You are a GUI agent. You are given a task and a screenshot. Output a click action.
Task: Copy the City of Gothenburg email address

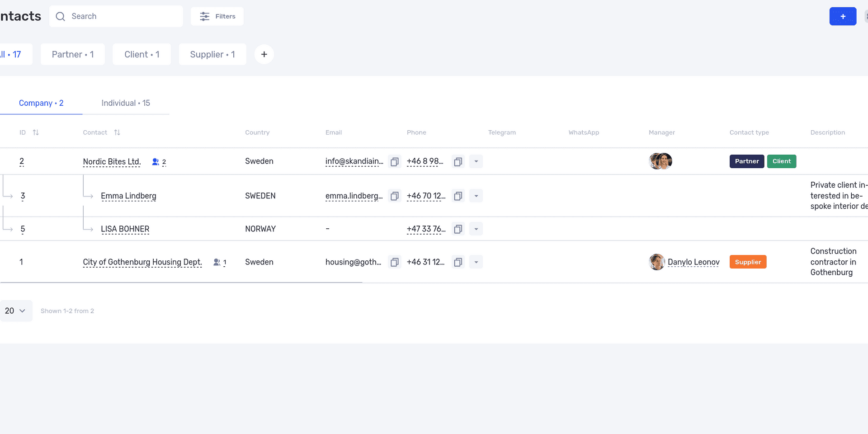pos(395,262)
